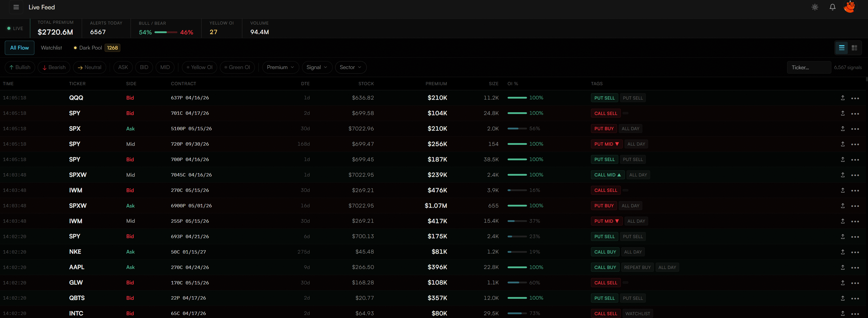Enable the Bullish flow filter
The height and width of the screenshot is (318, 868).
tap(19, 67)
